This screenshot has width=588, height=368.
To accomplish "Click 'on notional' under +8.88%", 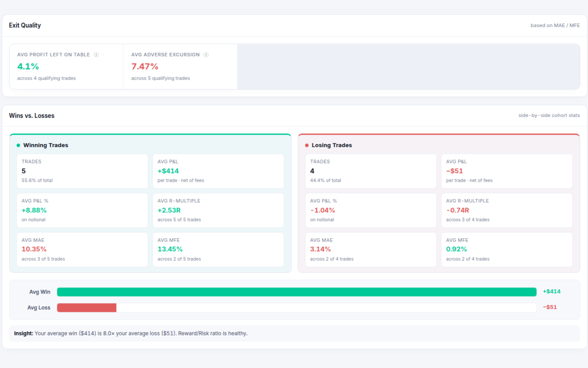I will coord(34,220).
